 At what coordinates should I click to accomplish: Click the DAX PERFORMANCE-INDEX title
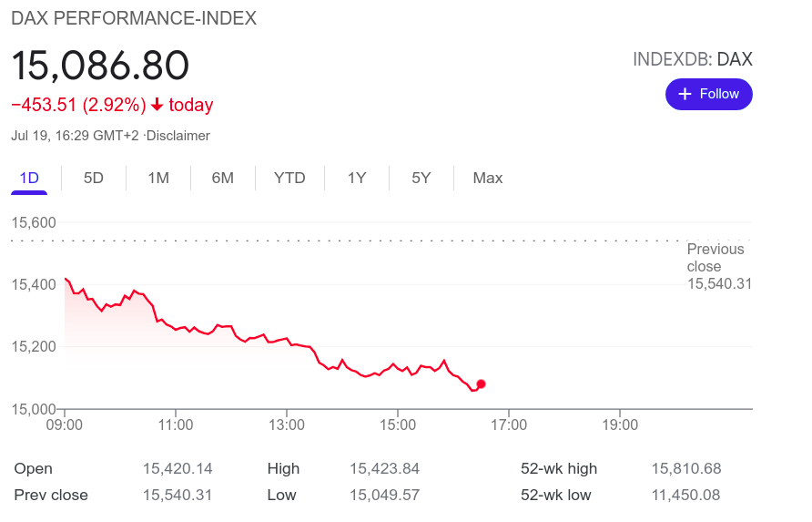point(134,18)
